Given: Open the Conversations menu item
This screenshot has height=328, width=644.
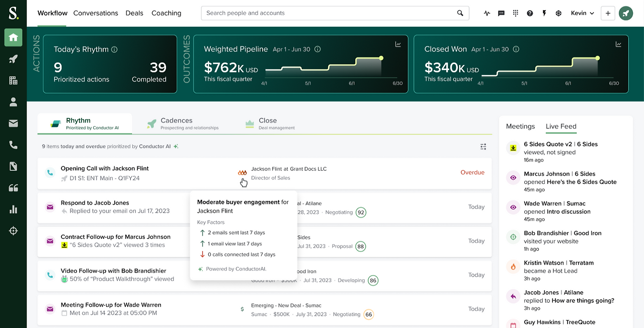Looking at the screenshot, I should (96, 13).
